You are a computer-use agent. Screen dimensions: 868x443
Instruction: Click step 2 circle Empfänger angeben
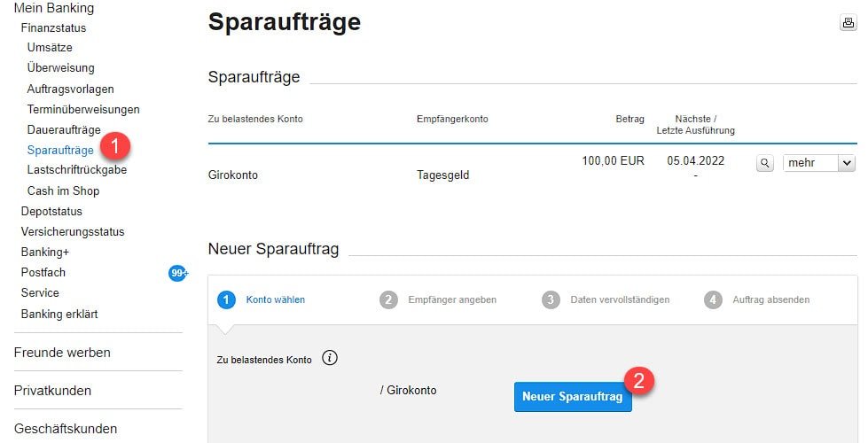(x=388, y=299)
